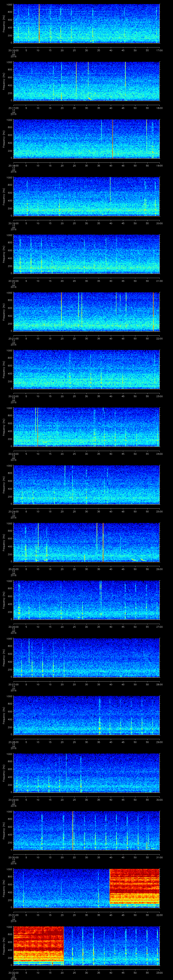Click the 17:00 end time label
The image size is (173, 980).
click(x=160, y=50)
